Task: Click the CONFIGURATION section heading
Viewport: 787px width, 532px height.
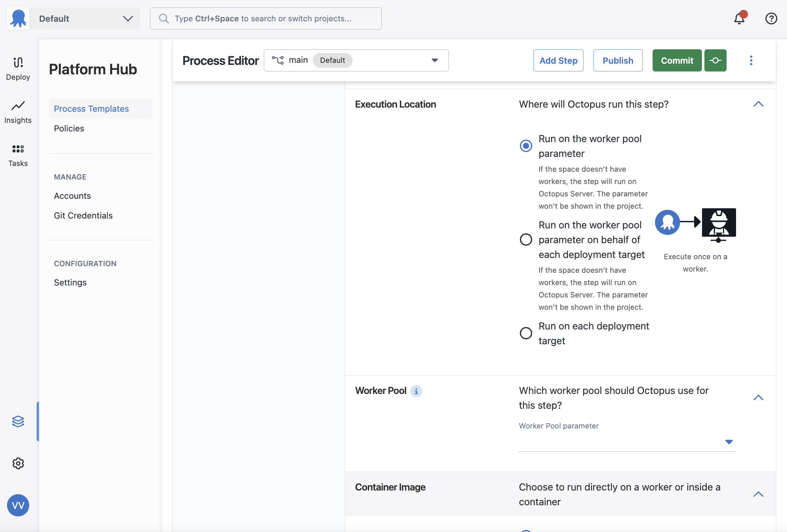Action: click(x=85, y=264)
